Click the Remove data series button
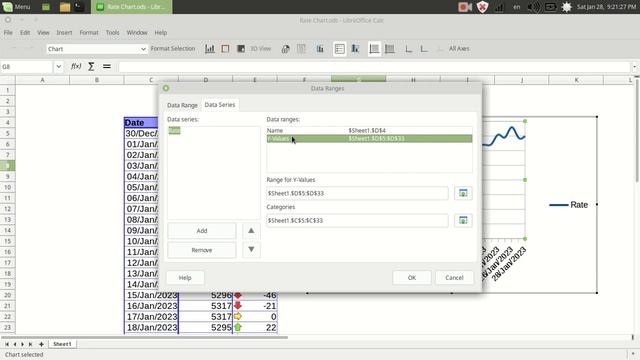The image size is (640, 360). [x=202, y=250]
